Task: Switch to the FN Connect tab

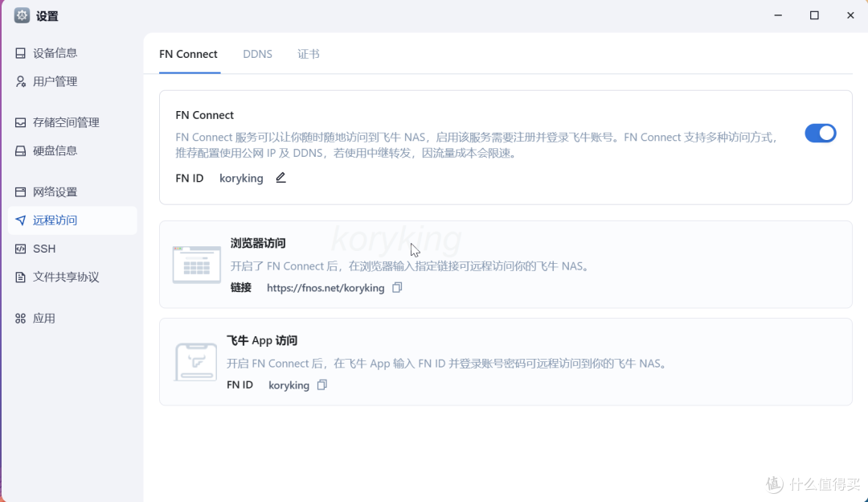Action: [x=188, y=54]
